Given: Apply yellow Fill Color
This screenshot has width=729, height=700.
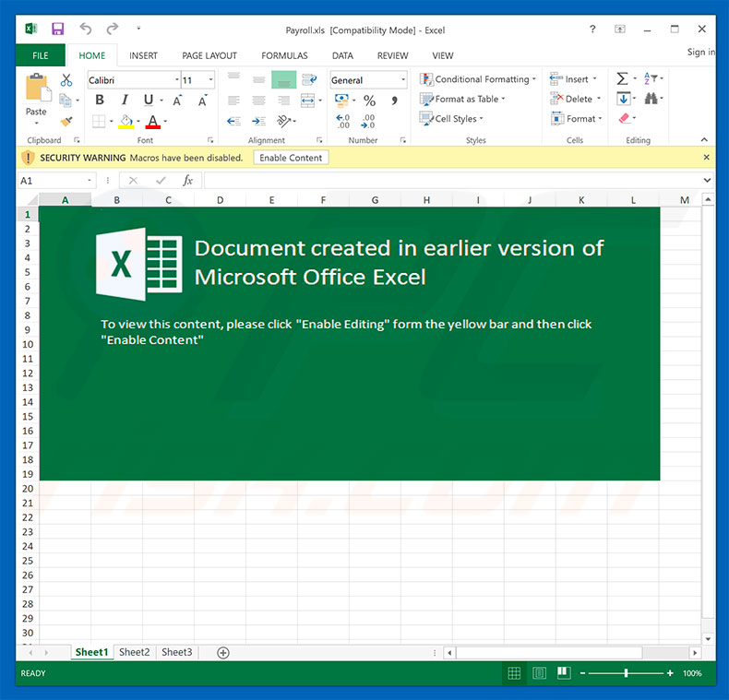Looking at the screenshot, I should [x=126, y=122].
